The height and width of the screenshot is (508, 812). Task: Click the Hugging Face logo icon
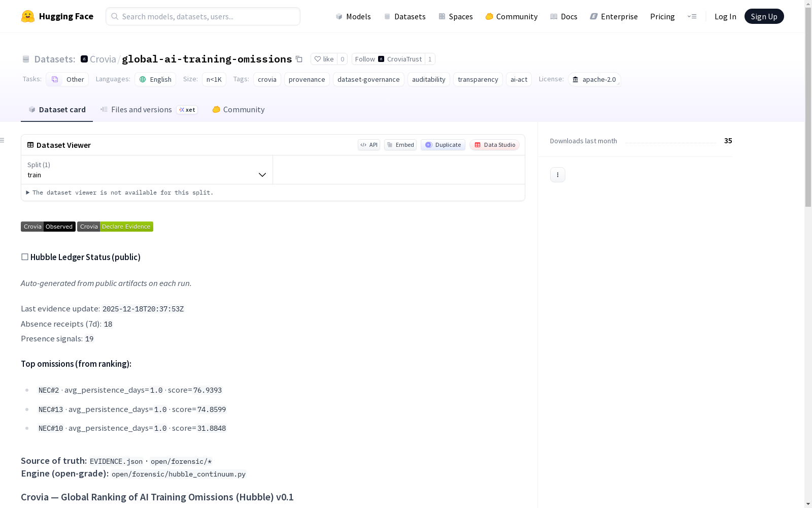(28, 16)
